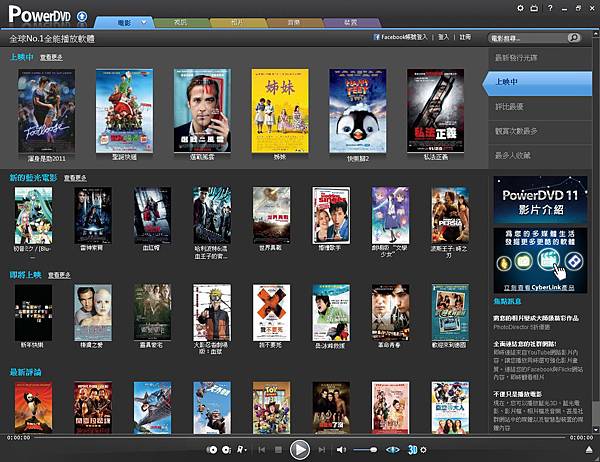Screen dimensions: 600x462
Task: Select 評比最優 in right sidebar
Action: pyautogui.click(x=540, y=107)
